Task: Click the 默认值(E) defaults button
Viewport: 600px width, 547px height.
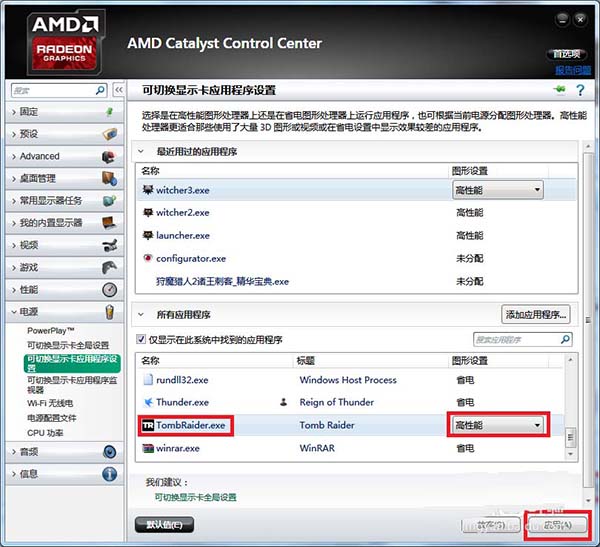Action: click(164, 524)
